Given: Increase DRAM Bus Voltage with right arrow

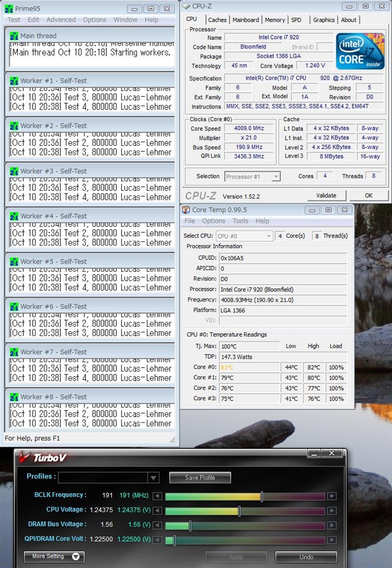Looking at the screenshot, I should (332, 525).
